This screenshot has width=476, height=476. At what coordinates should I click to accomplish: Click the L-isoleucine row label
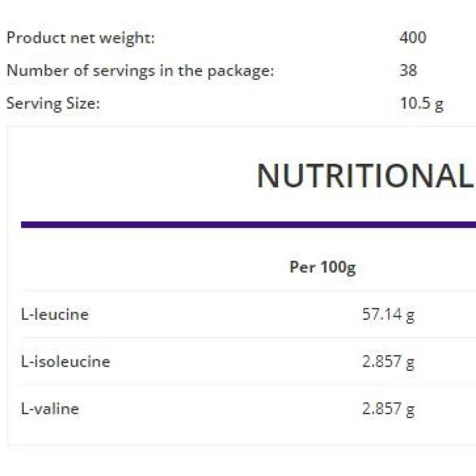click(66, 362)
